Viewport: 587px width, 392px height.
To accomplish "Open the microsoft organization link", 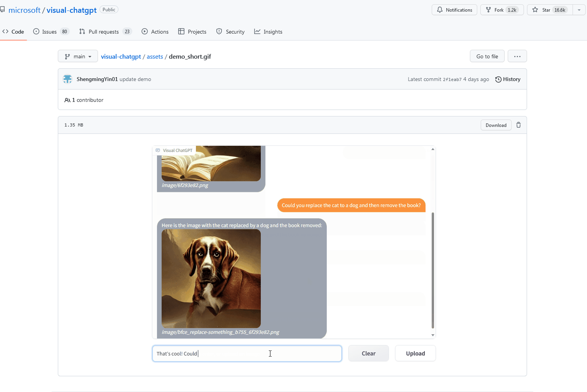I will (24, 10).
